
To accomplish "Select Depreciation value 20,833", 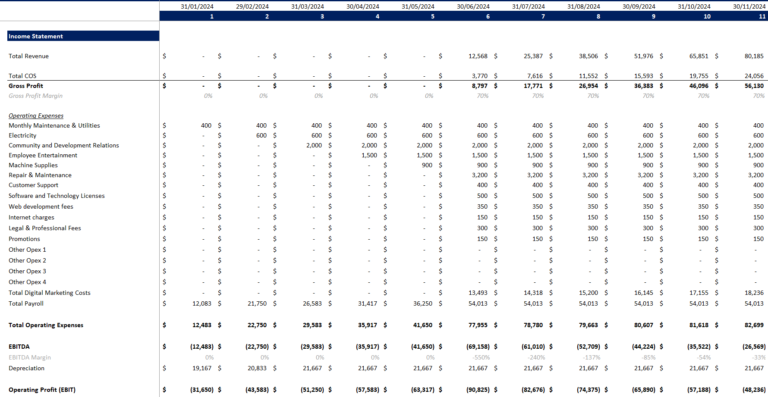I will click(257, 368).
